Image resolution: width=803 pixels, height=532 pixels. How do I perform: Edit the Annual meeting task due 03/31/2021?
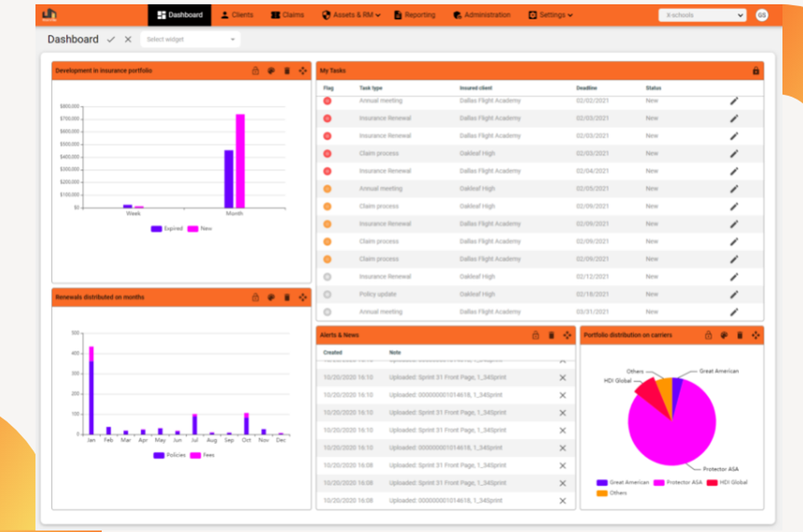tap(734, 311)
